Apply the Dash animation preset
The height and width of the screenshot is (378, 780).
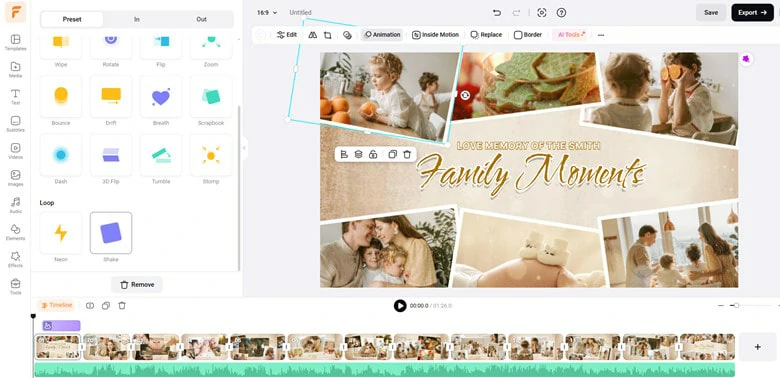[61, 155]
